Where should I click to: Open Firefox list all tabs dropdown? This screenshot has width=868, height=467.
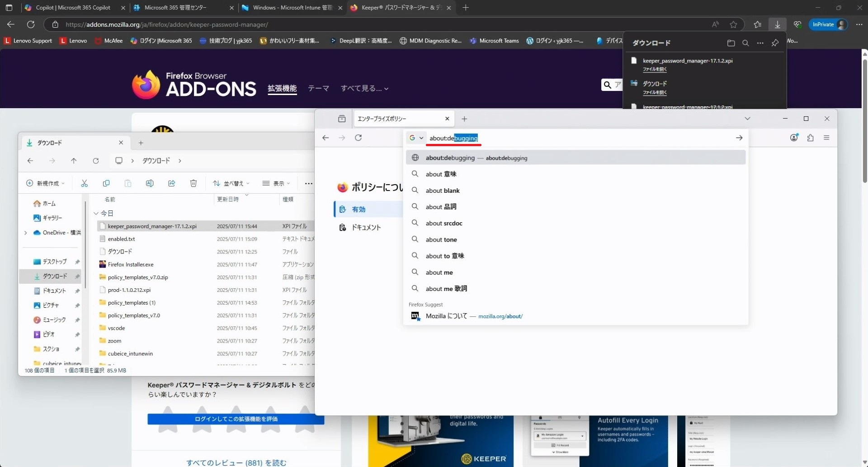click(x=747, y=119)
